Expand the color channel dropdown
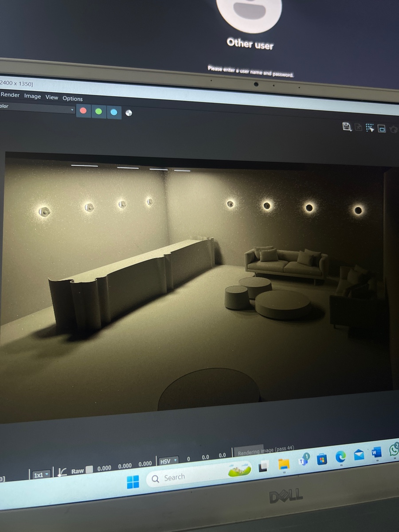Image resolution: width=399 pixels, height=532 pixels. tap(37, 108)
